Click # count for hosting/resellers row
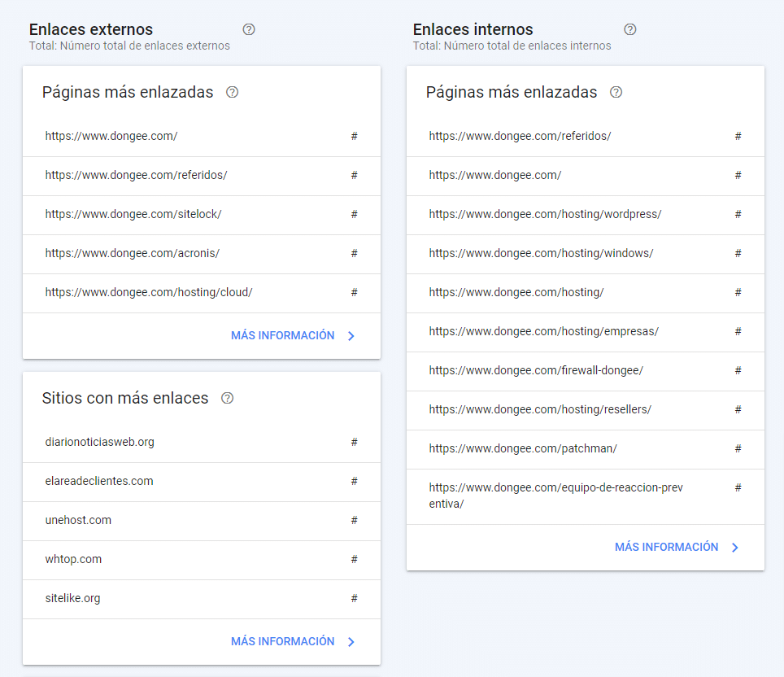The width and height of the screenshot is (784, 677). coord(738,409)
